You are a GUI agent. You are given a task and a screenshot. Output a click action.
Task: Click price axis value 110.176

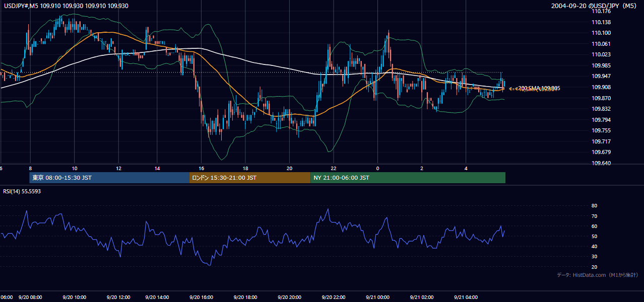(600, 11)
